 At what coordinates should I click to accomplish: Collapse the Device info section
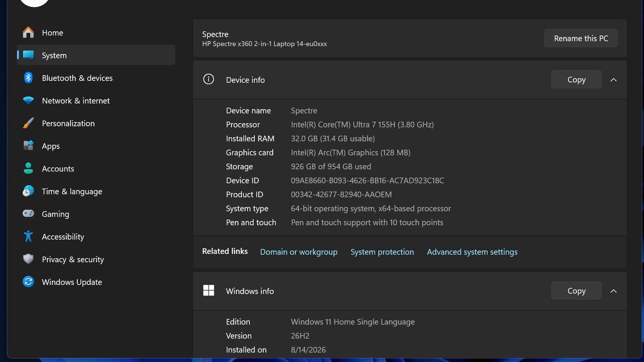(x=613, y=80)
